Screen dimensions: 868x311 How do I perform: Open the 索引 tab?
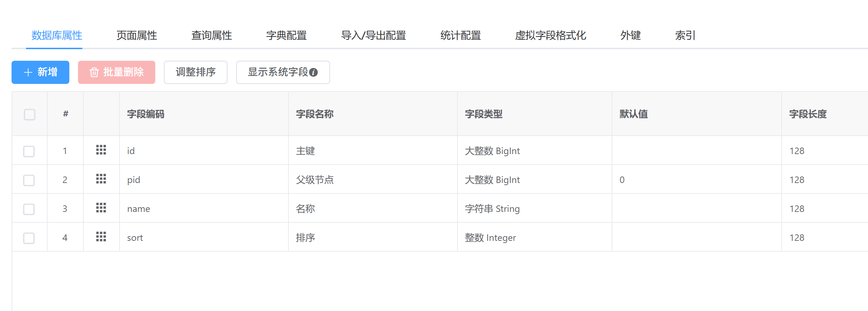pyautogui.click(x=685, y=35)
